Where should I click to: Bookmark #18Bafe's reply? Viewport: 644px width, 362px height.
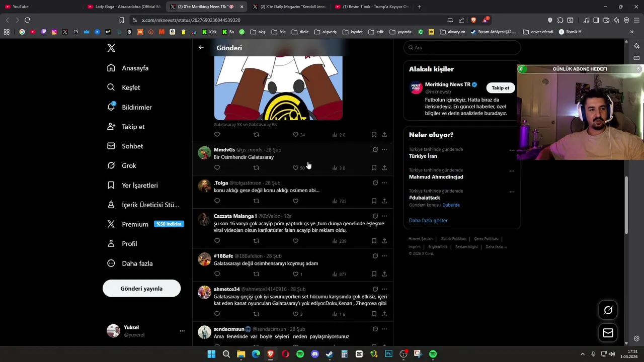tap(374, 274)
